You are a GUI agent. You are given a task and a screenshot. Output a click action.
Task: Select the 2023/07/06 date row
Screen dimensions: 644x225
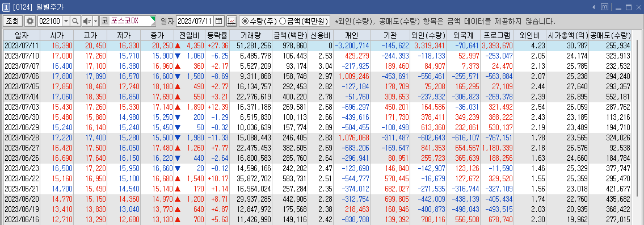(x=318, y=76)
